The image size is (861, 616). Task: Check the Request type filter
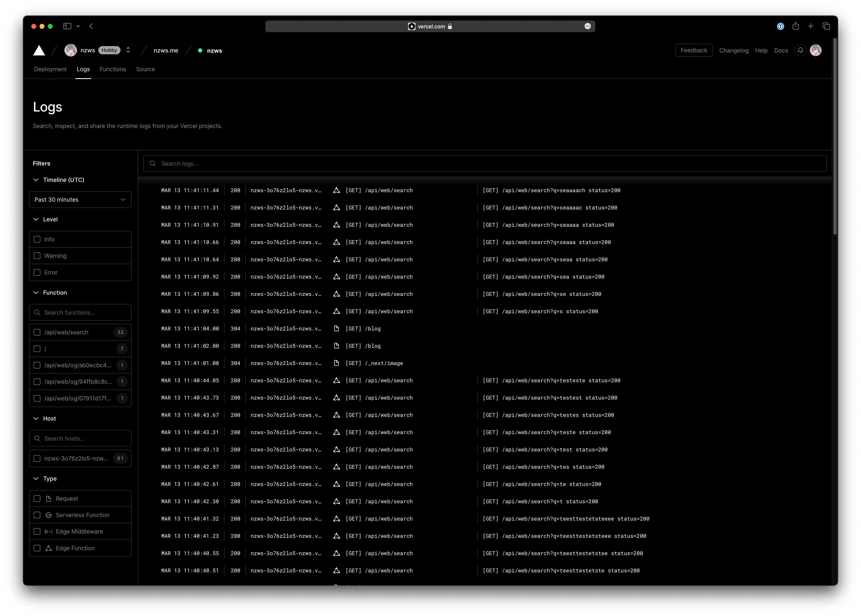tap(37, 498)
